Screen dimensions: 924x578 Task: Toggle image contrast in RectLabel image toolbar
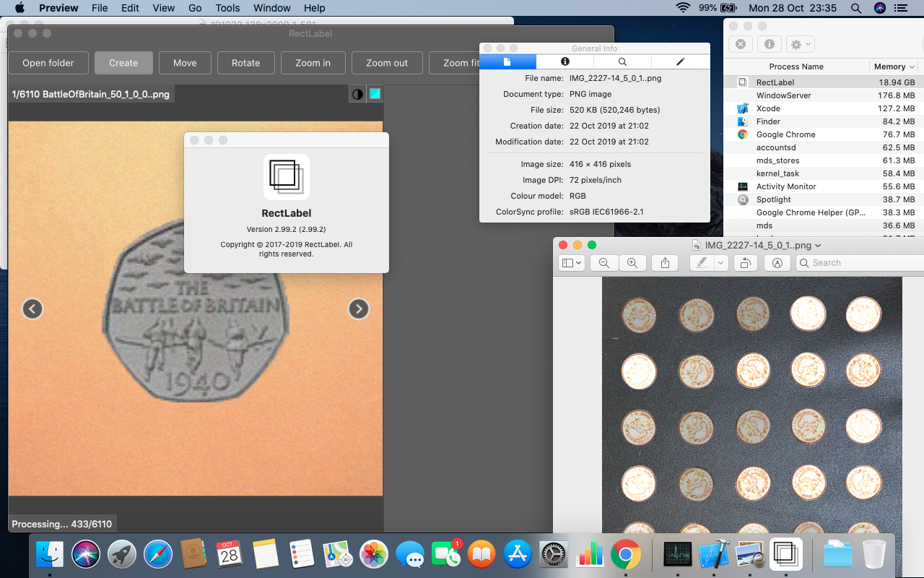click(357, 93)
